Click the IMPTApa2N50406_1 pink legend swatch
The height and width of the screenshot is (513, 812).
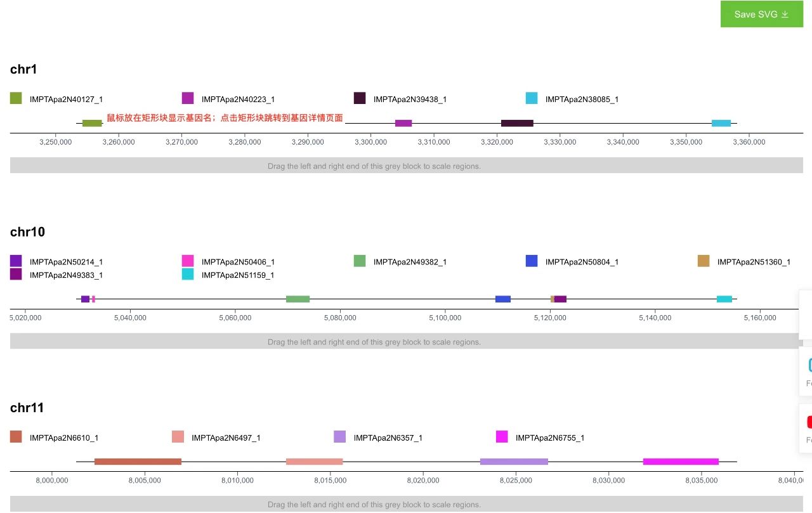click(x=188, y=261)
